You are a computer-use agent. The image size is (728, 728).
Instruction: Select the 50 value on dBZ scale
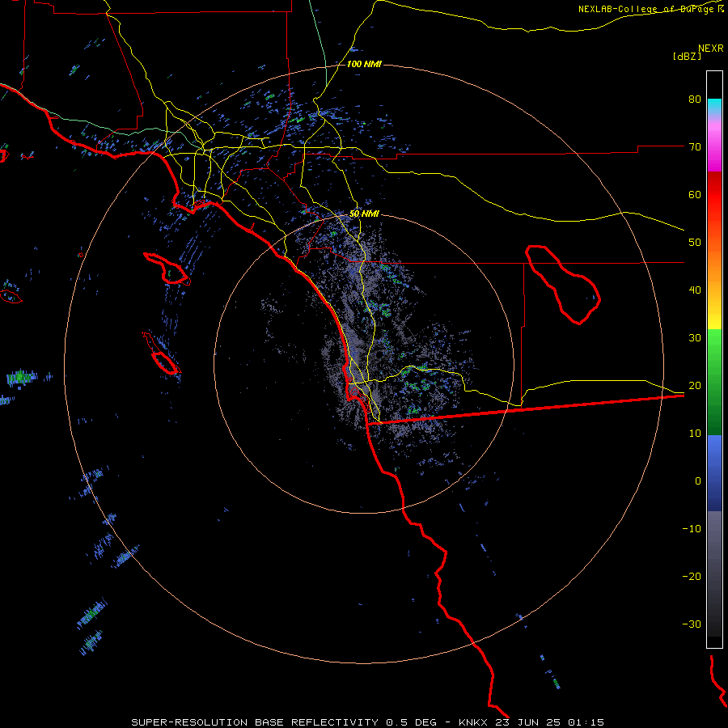(695, 243)
